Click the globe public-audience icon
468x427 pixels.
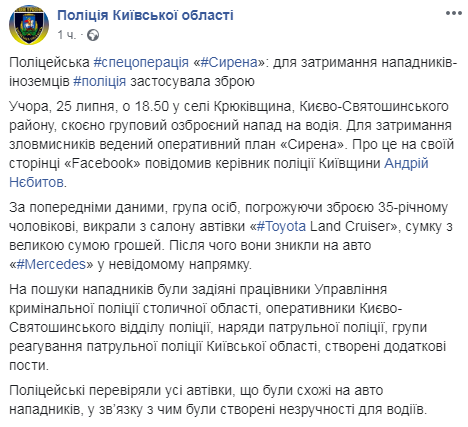click(93, 35)
